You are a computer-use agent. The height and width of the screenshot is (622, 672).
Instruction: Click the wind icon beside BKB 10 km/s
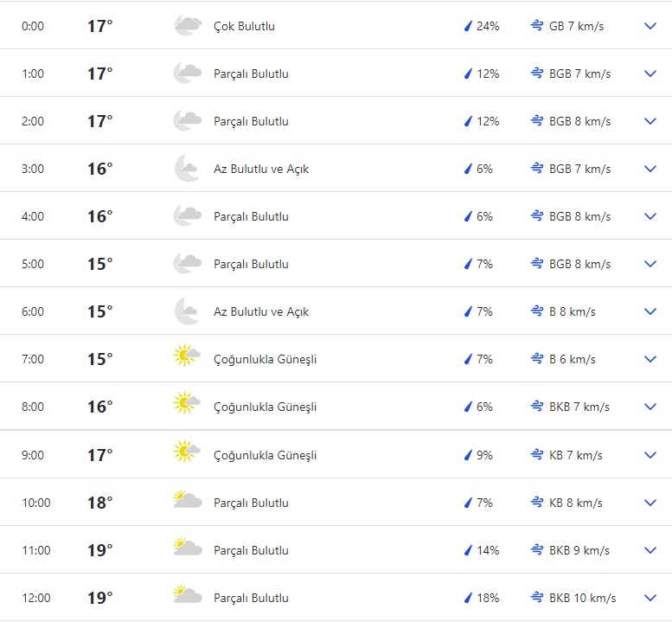coord(537,598)
